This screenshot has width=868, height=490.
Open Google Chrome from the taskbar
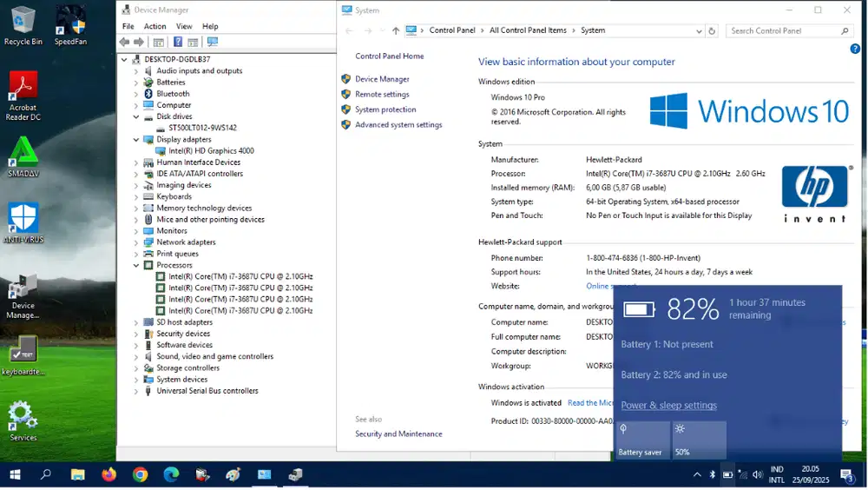click(140, 475)
